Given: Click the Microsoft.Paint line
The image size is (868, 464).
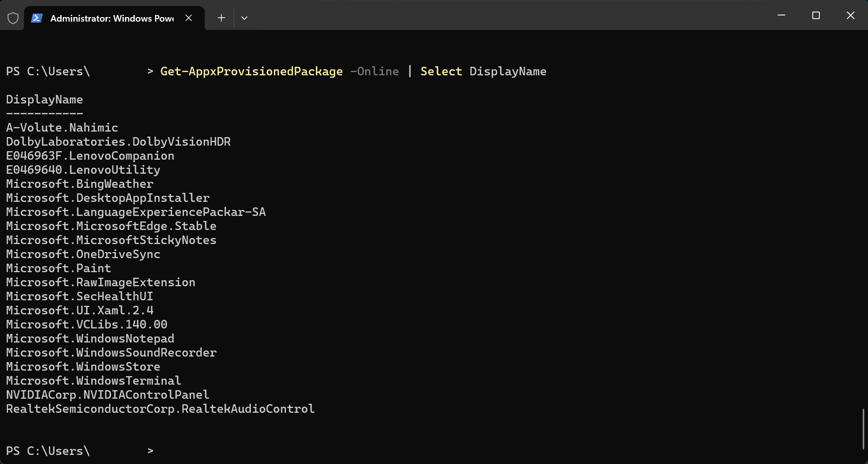Looking at the screenshot, I should [59, 268].
